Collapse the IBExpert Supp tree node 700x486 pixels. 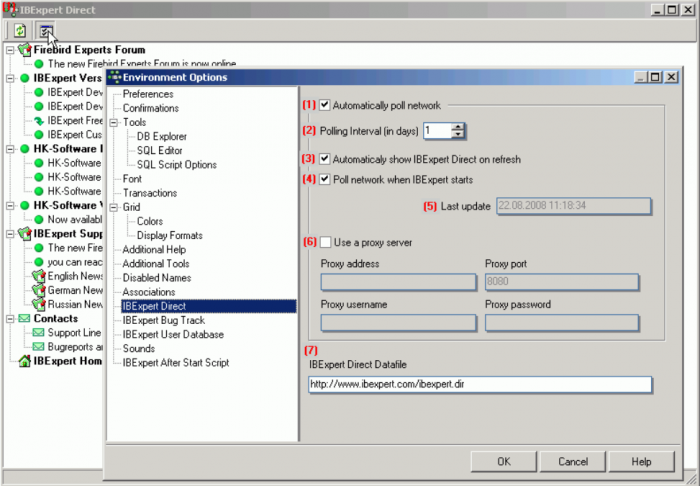(x=10, y=233)
